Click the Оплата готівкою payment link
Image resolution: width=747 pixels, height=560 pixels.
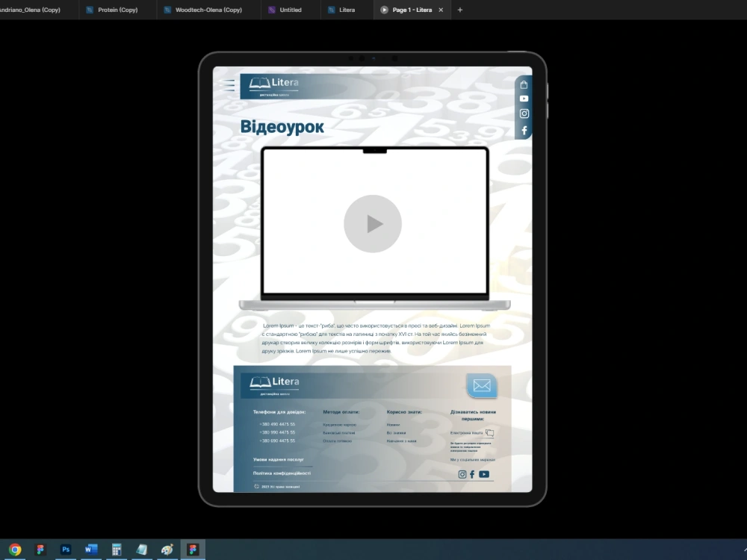point(338,441)
